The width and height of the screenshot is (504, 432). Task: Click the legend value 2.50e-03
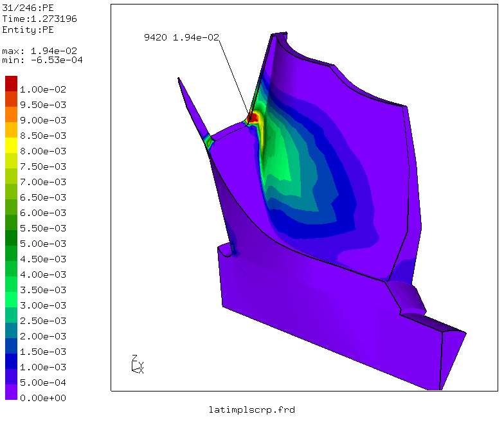click(43, 321)
